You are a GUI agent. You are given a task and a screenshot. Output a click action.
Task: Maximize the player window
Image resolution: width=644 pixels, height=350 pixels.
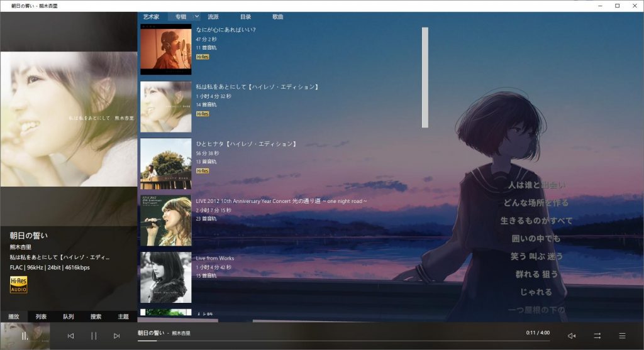pos(618,6)
